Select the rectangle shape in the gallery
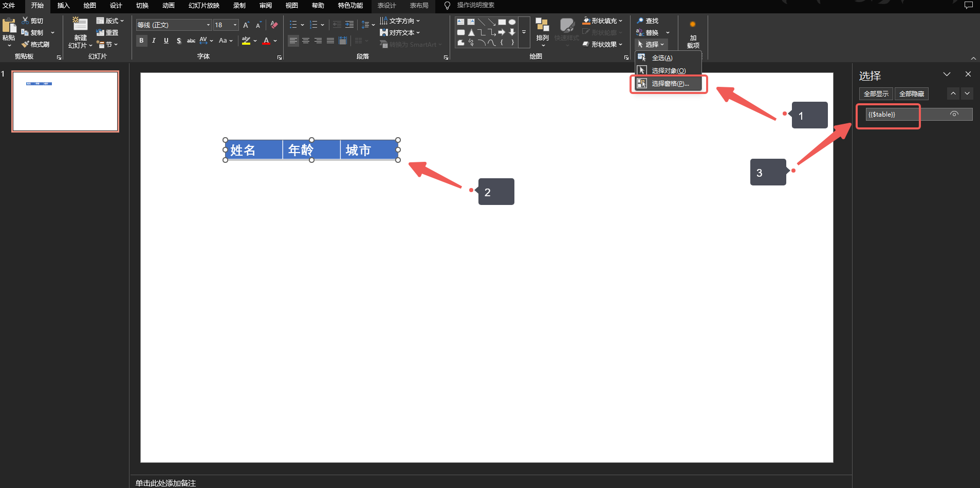 click(502, 22)
